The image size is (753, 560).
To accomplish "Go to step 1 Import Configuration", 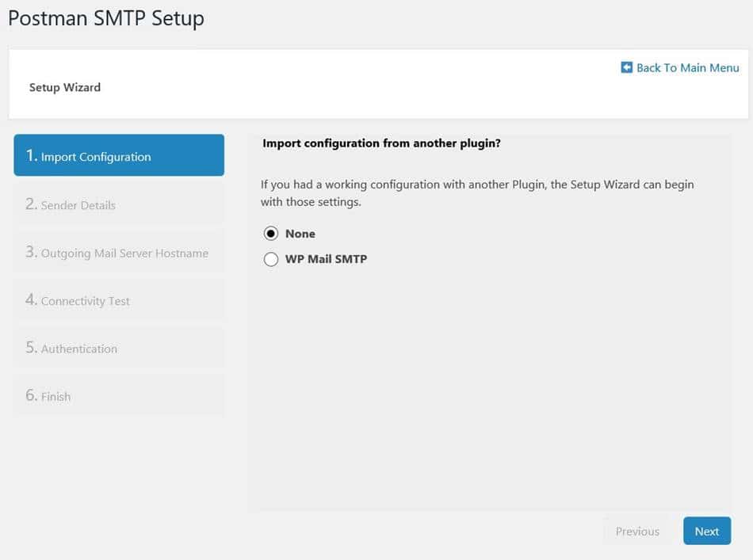I will point(119,156).
